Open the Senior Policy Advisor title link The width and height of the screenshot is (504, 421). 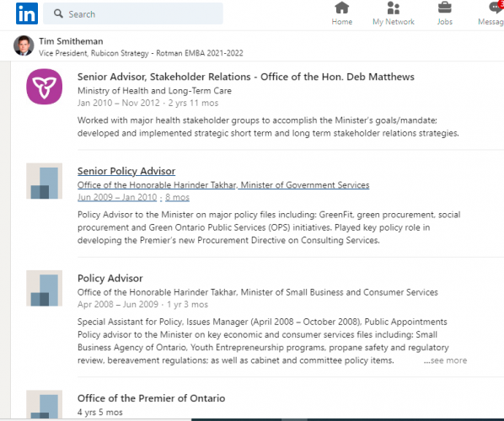tap(126, 171)
